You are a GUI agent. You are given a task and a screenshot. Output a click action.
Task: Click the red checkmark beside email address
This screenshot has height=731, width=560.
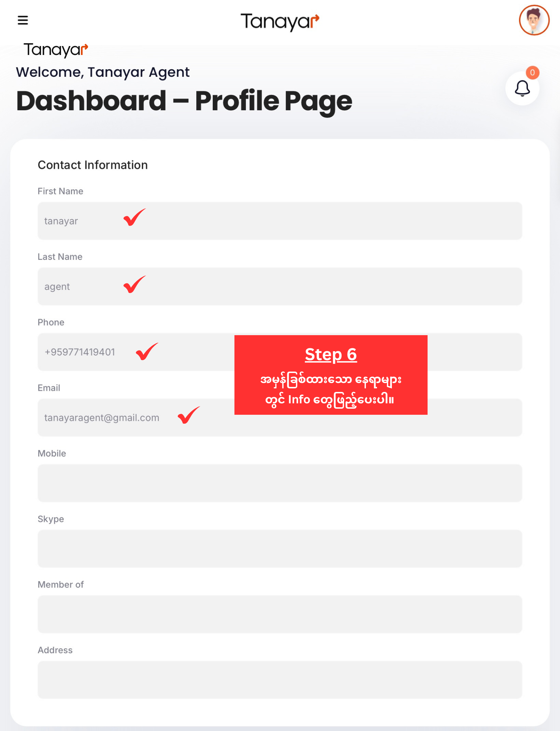point(188,415)
